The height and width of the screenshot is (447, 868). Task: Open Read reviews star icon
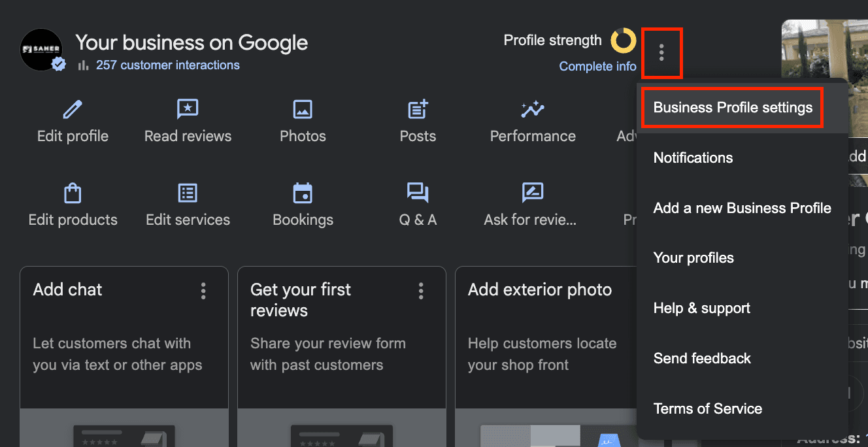point(188,110)
